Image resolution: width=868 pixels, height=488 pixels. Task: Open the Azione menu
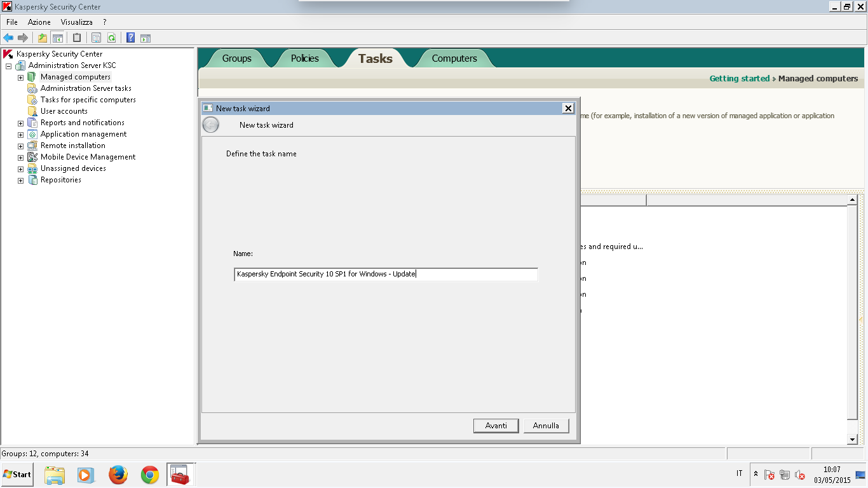tap(39, 22)
